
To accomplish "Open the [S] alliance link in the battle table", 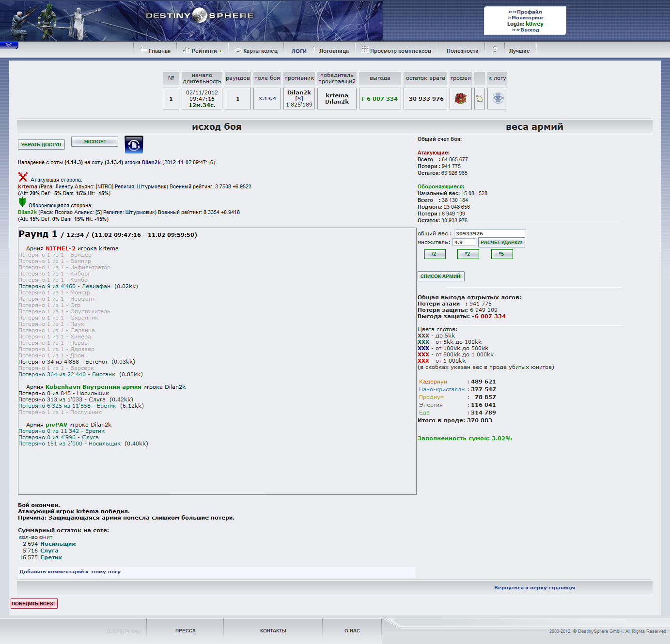I will point(299,98).
